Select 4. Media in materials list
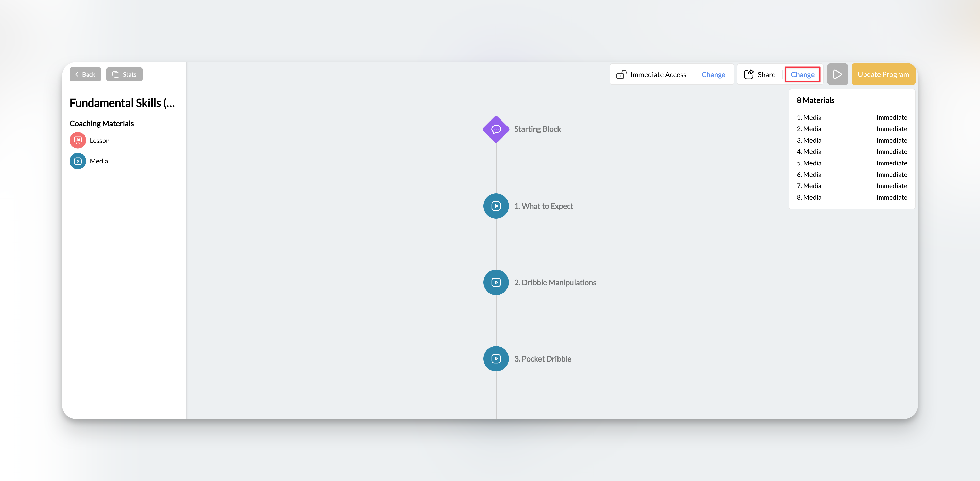This screenshot has width=980, height=481. pos(809,152)
